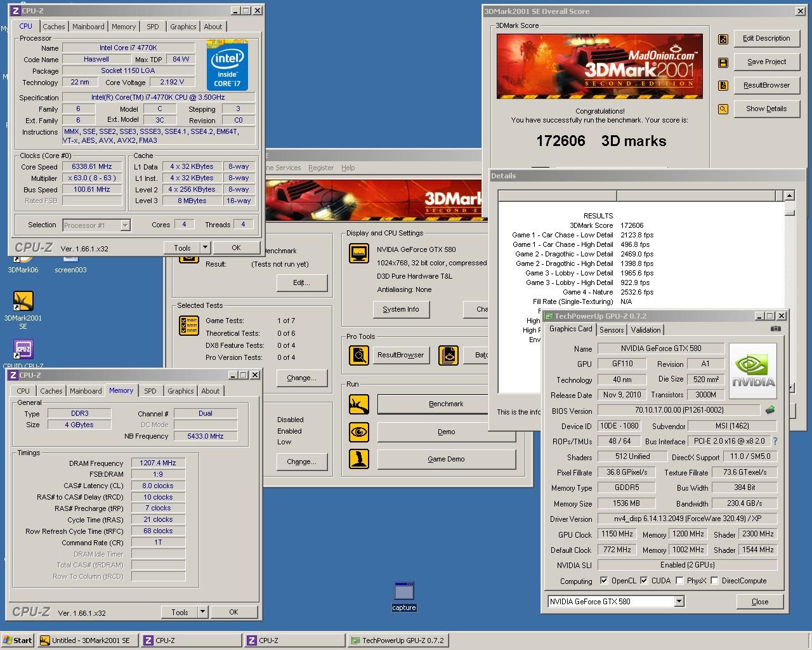This screenshot has width=812, height=650.
Task: Toggle the OpenCL checkbox
Action: point(604,581)
